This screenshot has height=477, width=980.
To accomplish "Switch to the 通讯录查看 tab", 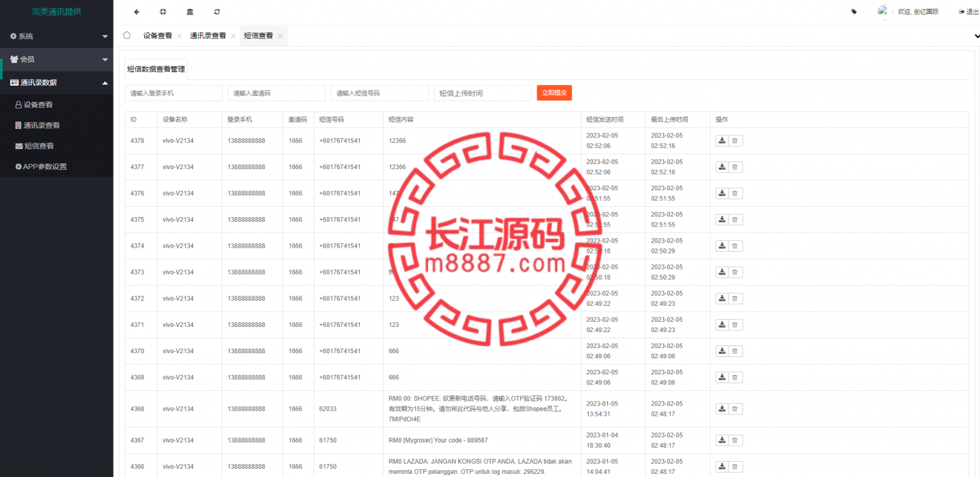I will 208,36.
